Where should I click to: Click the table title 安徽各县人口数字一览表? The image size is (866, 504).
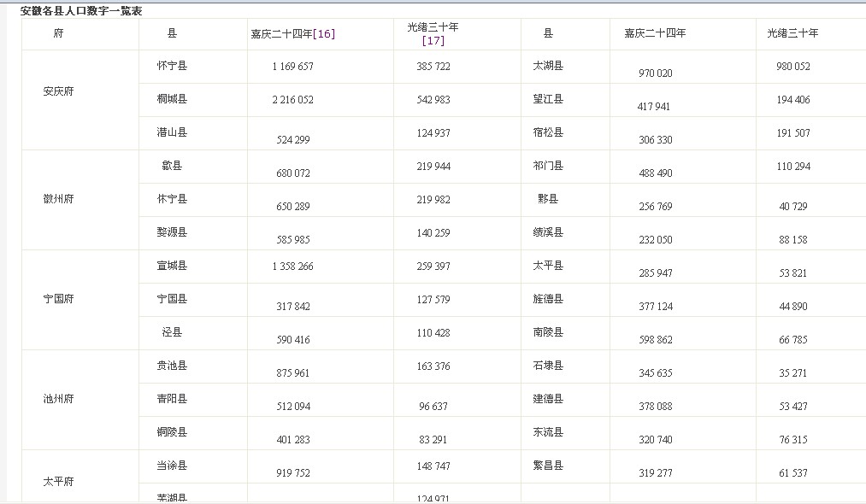pos(81,11)
